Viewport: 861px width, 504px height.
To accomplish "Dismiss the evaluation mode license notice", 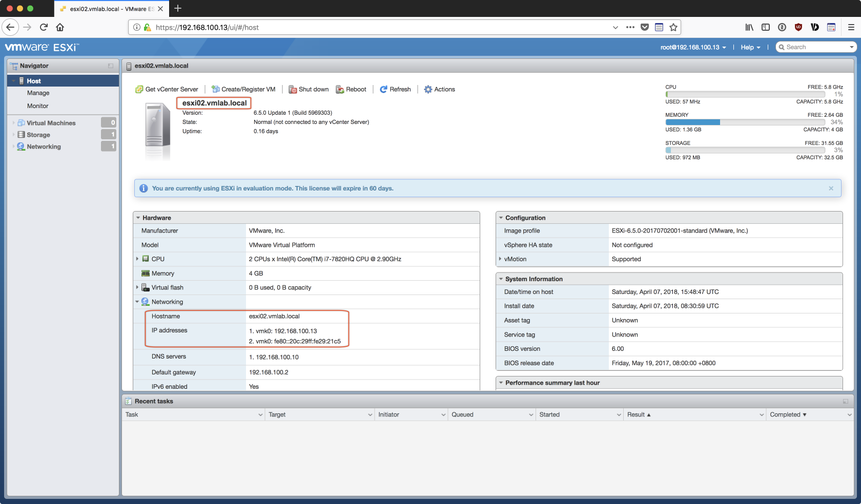I will [x=831, y=188].
